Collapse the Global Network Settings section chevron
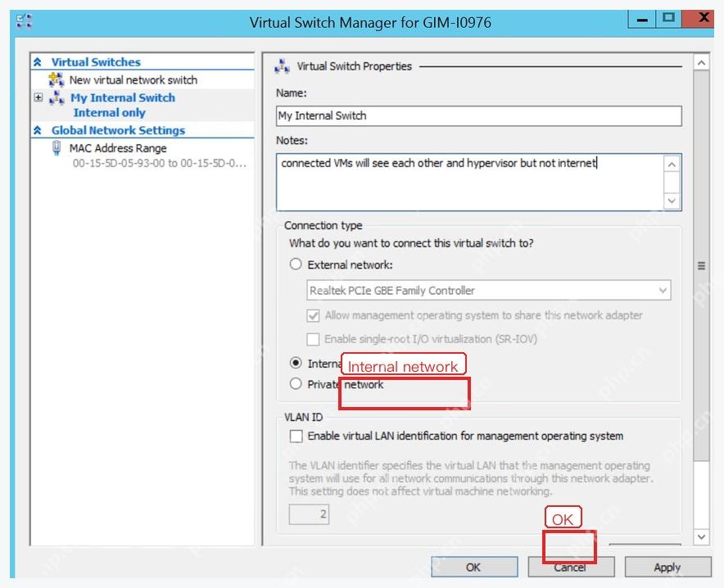The image size is (724, 588). click(x=38, y=130)
